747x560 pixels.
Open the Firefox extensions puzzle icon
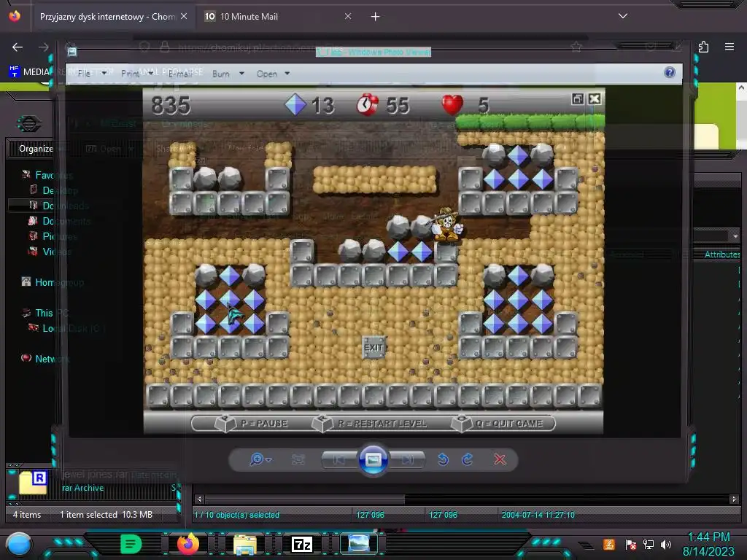coord(703,47)
